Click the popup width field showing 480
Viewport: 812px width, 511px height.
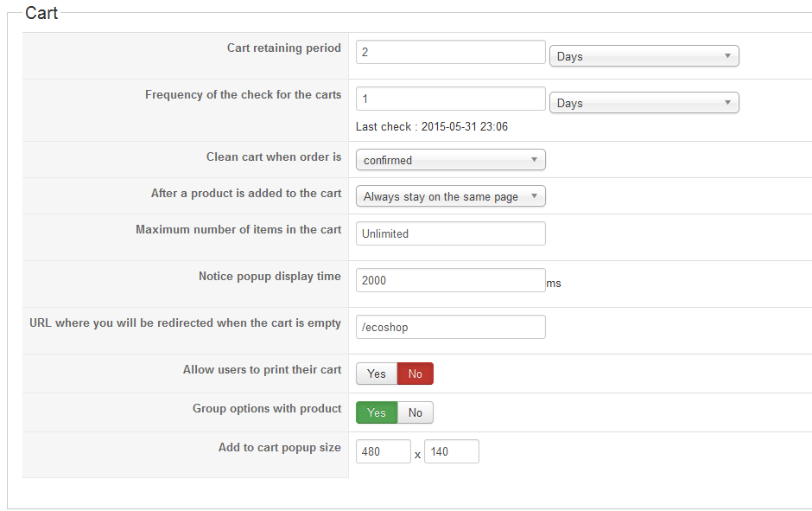383,451
